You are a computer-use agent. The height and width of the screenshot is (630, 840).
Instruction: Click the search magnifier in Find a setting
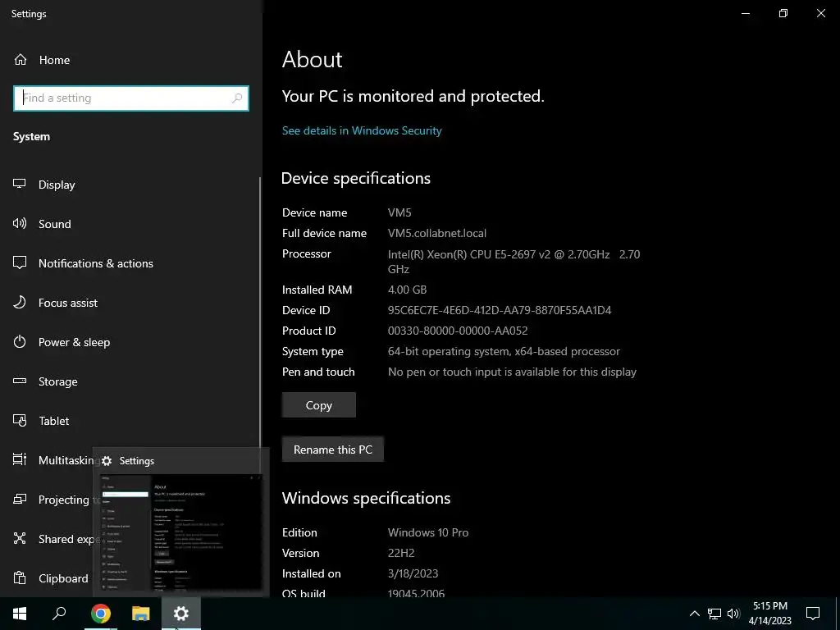click(x=237, y=98)
